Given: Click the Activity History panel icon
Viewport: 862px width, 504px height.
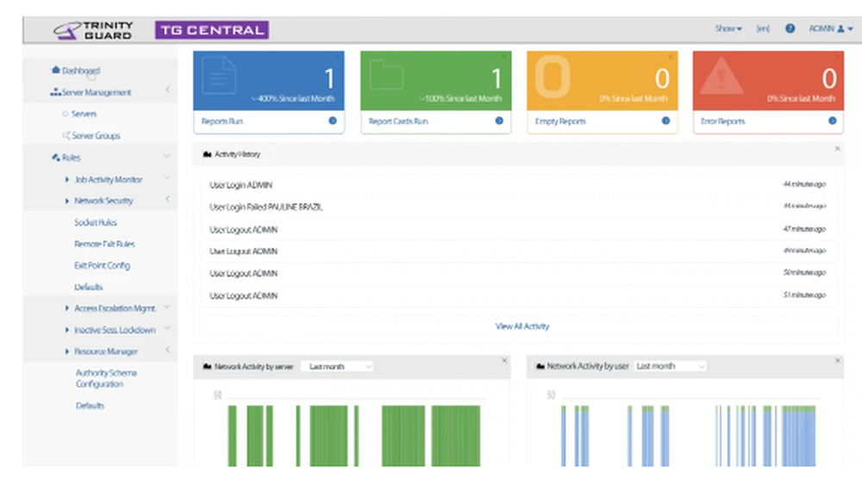Looking at the screenshot, I should 206,154.
